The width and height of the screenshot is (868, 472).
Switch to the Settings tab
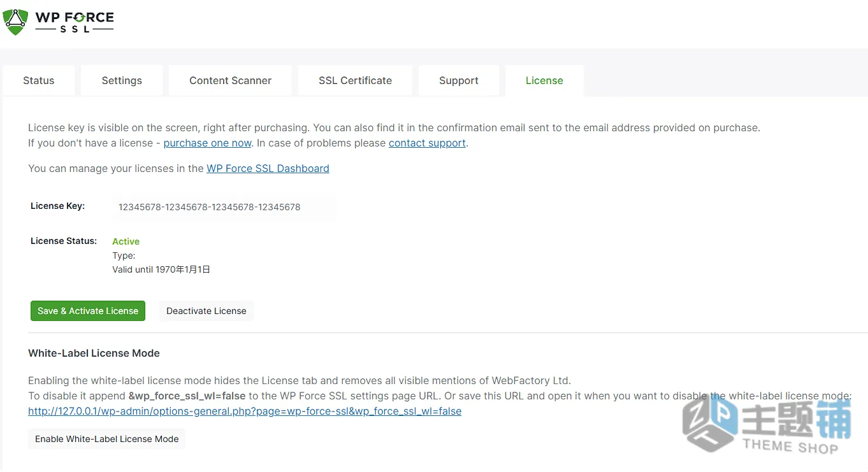pos(122,80)
